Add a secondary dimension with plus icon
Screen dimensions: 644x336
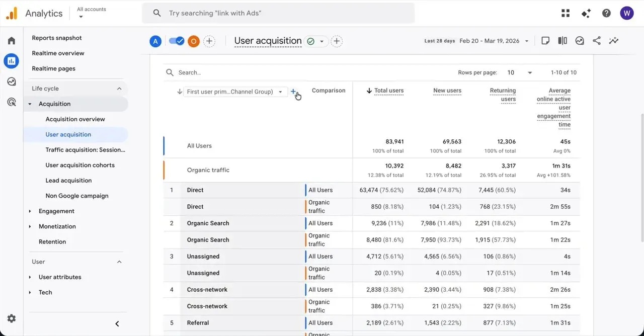293,92
